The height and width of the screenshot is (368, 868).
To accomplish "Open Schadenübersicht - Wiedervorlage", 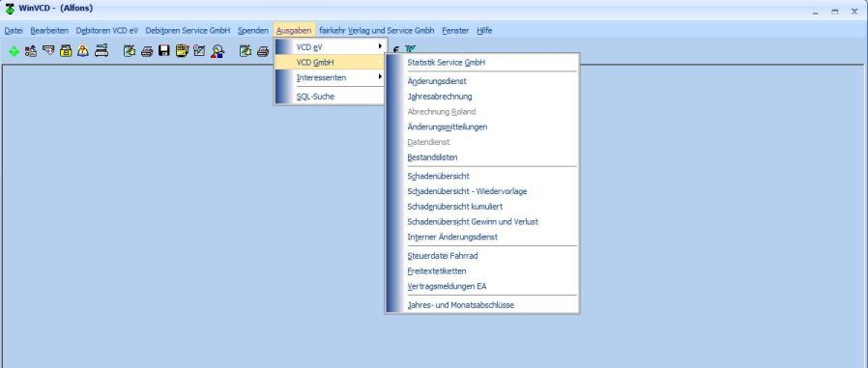I will (482, 191).
